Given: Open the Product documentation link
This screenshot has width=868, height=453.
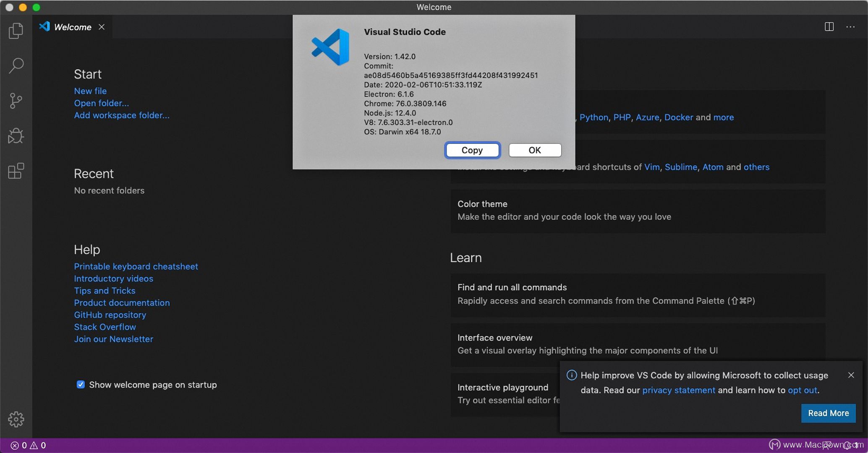Looking at the screenshot, I should [x=122, y=303].
